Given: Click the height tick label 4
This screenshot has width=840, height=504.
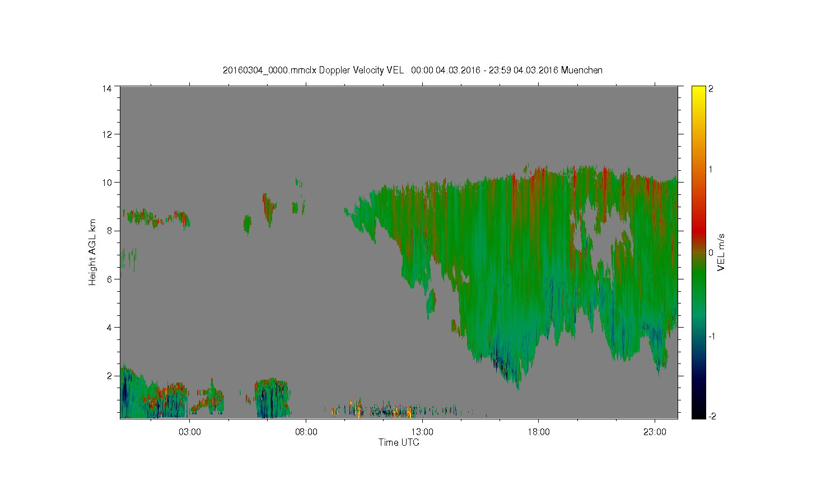Looking at the screenshot, I should click(x=109, y=327).
